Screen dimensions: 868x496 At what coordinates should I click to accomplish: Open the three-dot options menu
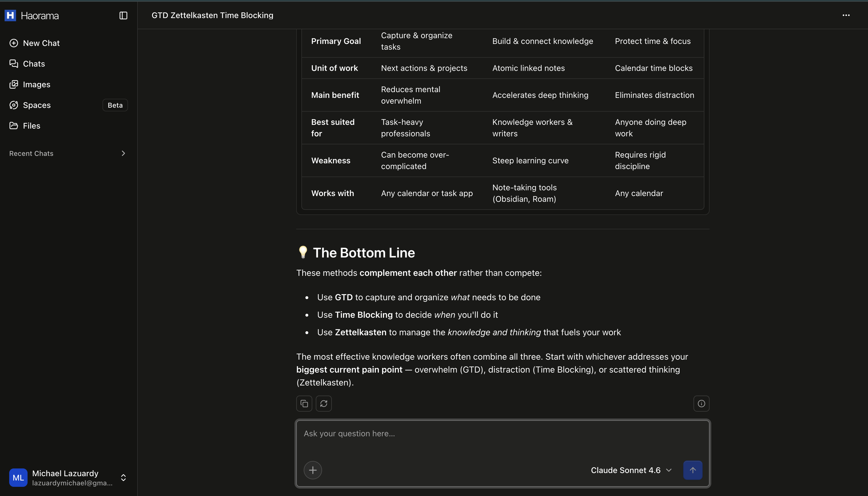tap(846, 15)
